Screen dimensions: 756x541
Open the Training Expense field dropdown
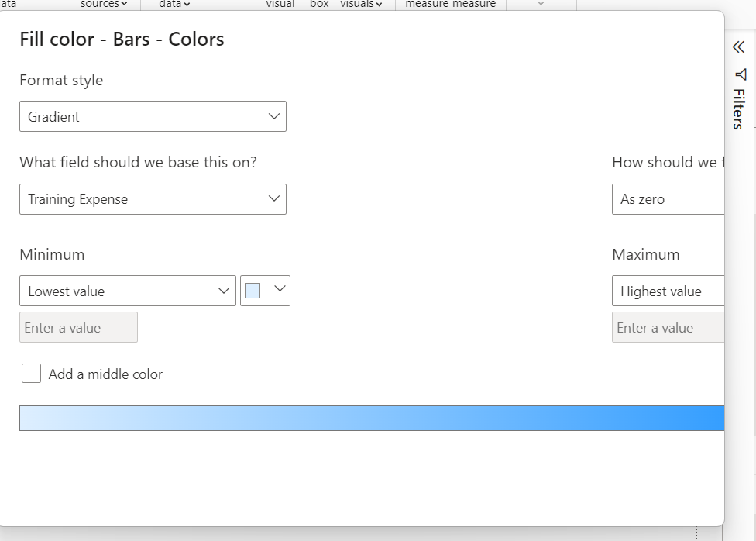(153, 199)
